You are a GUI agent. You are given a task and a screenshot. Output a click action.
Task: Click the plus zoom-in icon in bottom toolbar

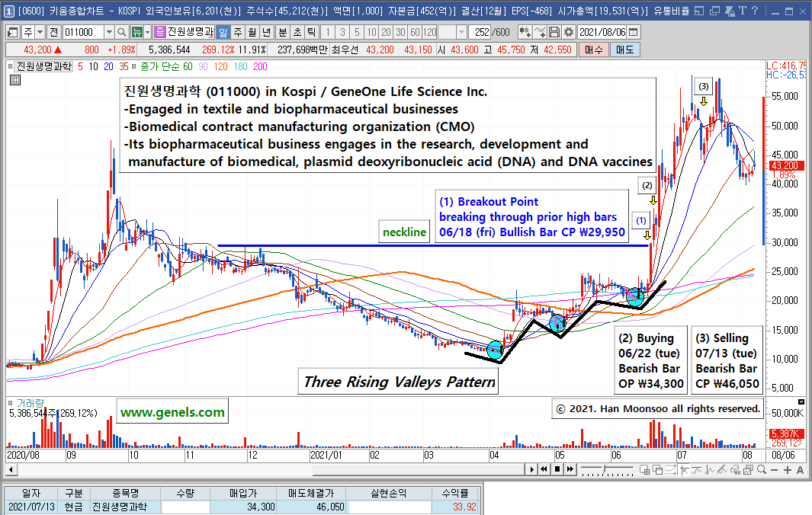[787, 470]
